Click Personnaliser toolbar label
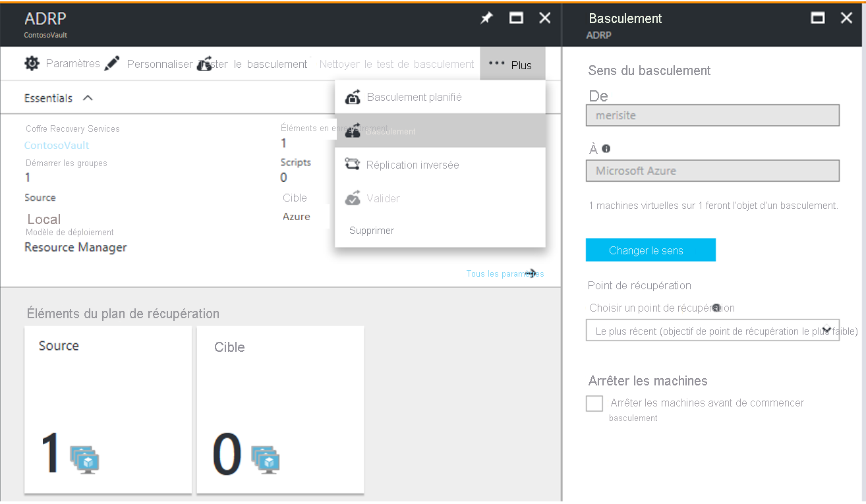The image size is (866, 504). (x=159, y=64)
